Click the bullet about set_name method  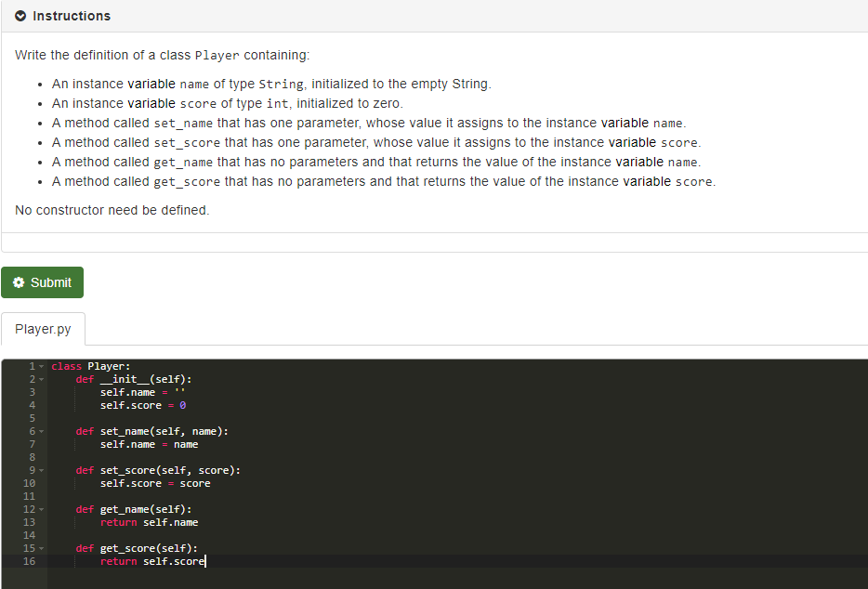[x=369, y=123]
